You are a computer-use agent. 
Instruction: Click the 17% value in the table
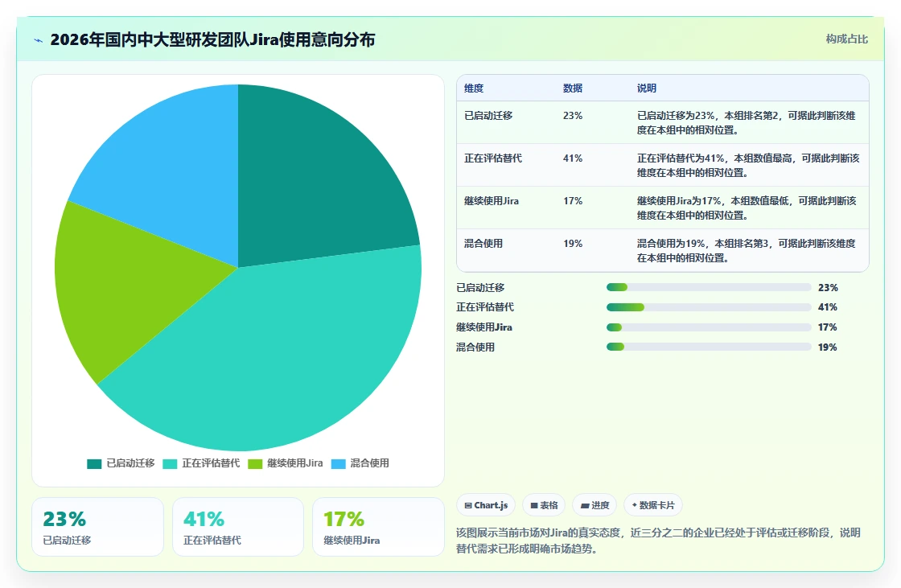tap(573, 201)
